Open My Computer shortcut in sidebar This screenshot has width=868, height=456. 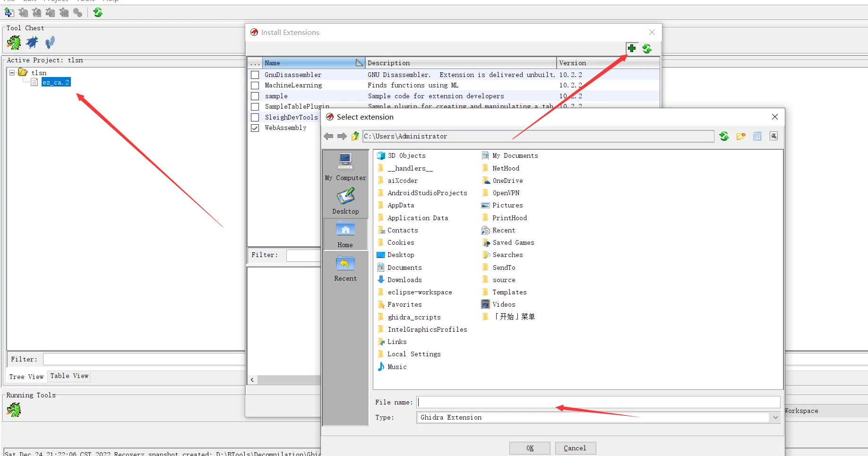(x=345, y=167)
